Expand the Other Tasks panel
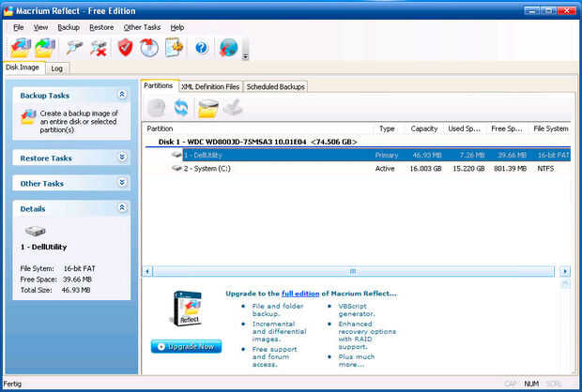Image resolution: width=582 pixels, height=392 pixels. point(122,183)
